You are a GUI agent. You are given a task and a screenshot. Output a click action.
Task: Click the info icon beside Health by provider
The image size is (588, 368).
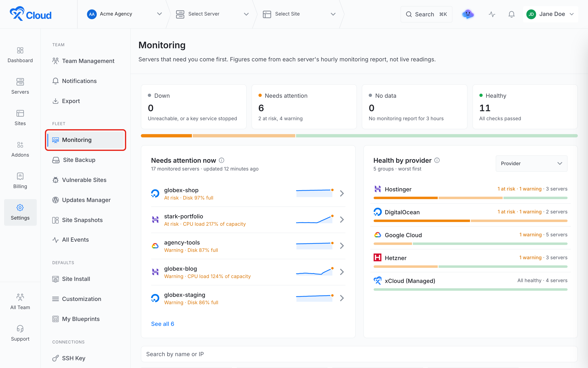(x=437, y=160)
